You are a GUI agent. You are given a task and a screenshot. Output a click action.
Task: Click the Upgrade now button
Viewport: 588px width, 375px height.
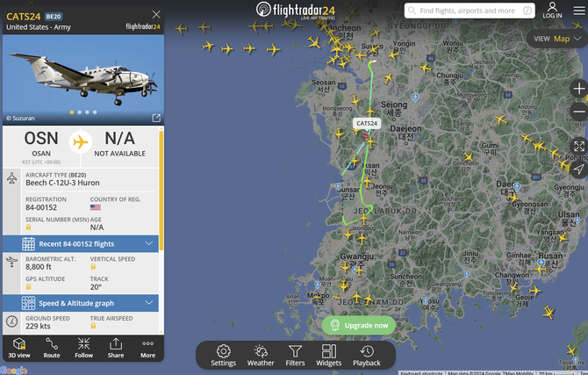tap(359, 325)
